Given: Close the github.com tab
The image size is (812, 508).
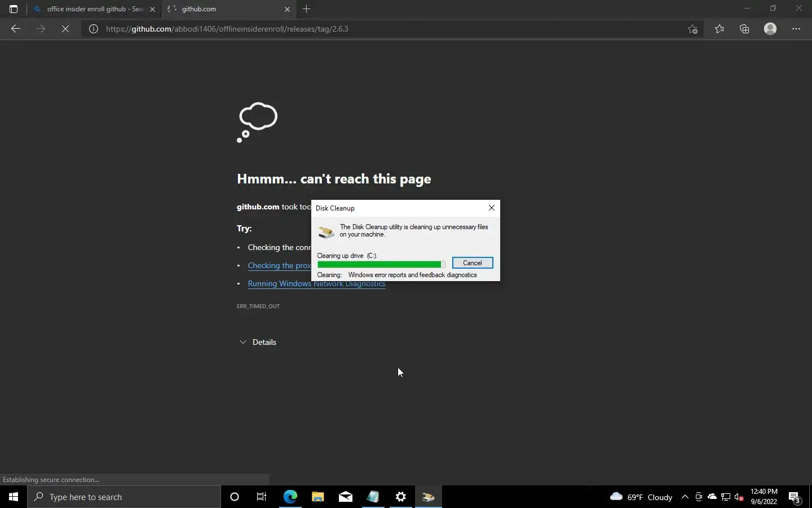Looking at the screenshot, I should point(287,9).
